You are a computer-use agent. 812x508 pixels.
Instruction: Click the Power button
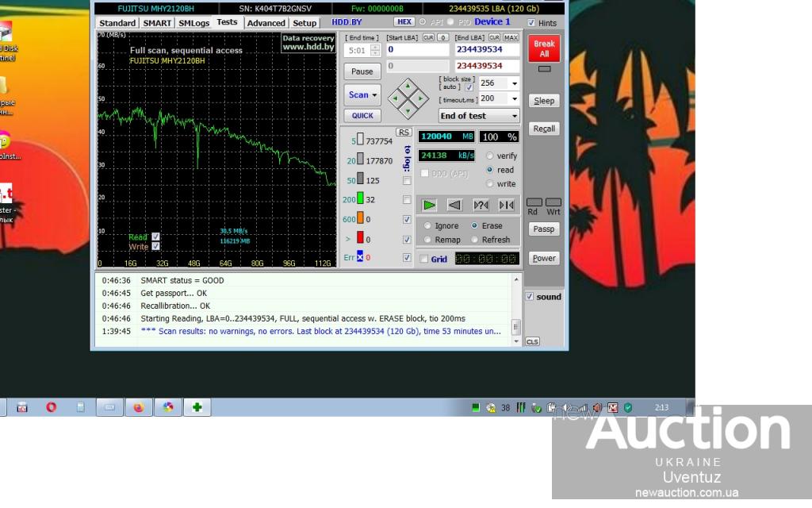544,258
